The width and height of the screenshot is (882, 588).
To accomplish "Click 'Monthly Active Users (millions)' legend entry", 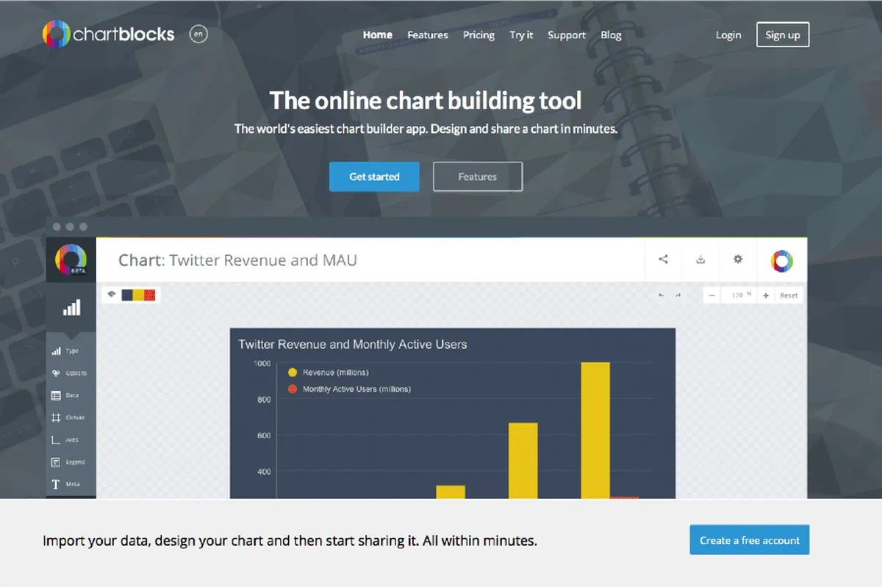I will click(349, 389).
